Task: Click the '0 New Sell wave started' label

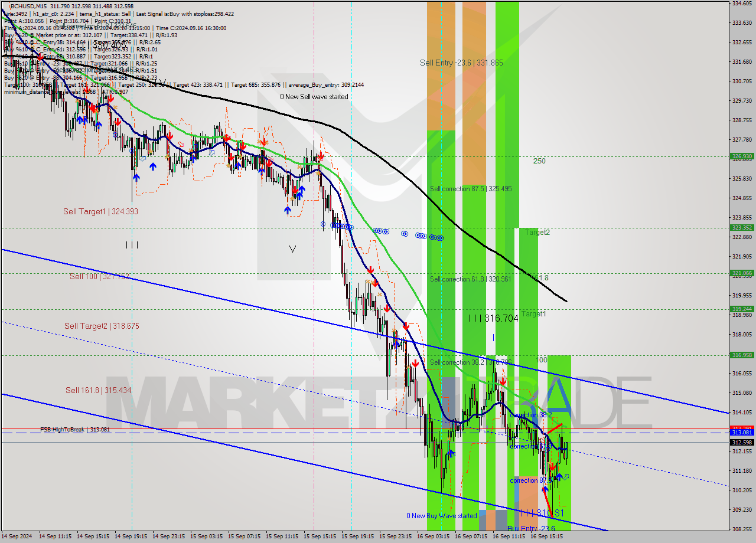Action: [314, 97]
